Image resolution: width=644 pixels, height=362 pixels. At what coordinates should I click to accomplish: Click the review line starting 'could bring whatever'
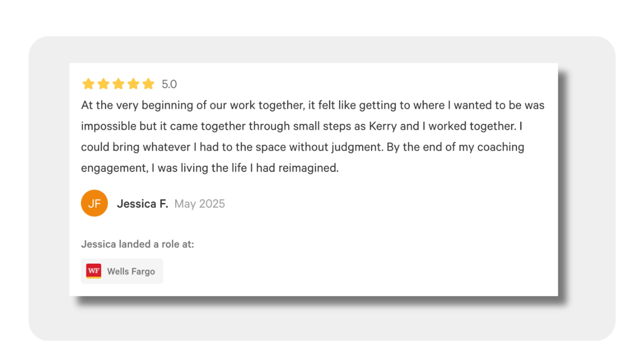(x=303, y=147)
